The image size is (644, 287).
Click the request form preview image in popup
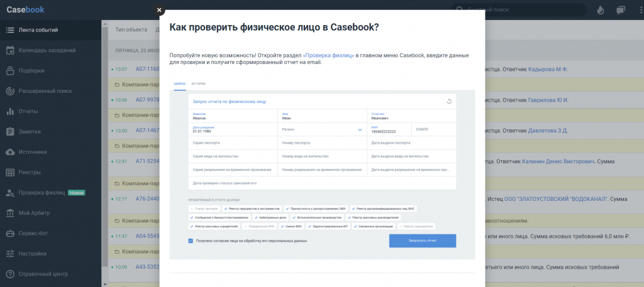coord(322,168)
